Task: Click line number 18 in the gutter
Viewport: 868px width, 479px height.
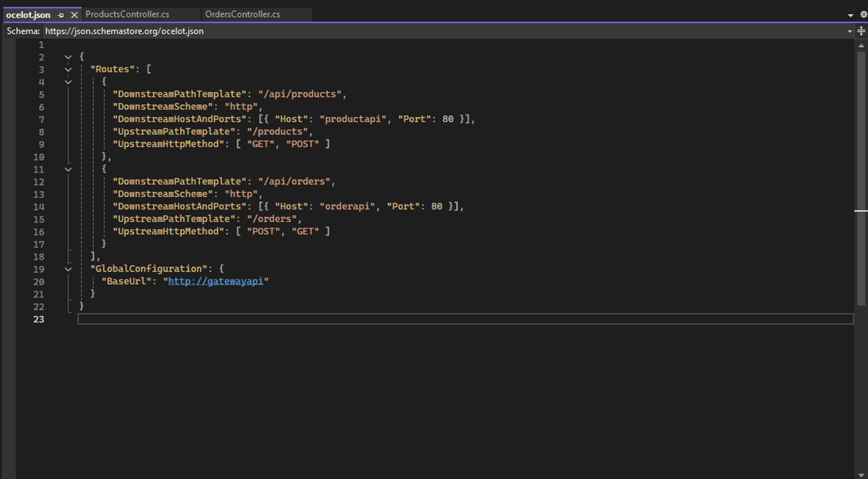Action: pyautogui.click(x=38, y=257)
